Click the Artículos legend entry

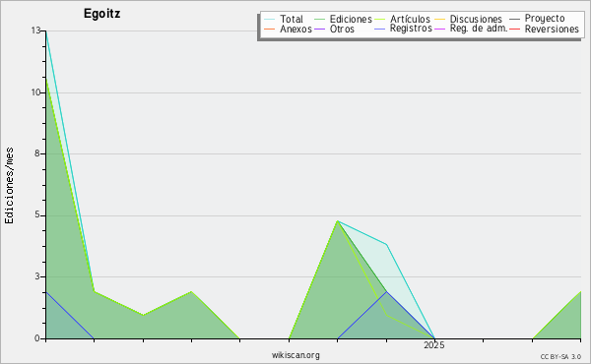tap(410, 19)
